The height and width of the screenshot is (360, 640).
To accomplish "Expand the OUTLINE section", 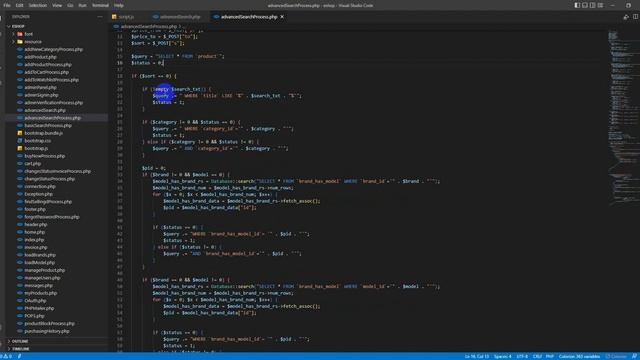I will pyautogui.click(x=20, y=341).
